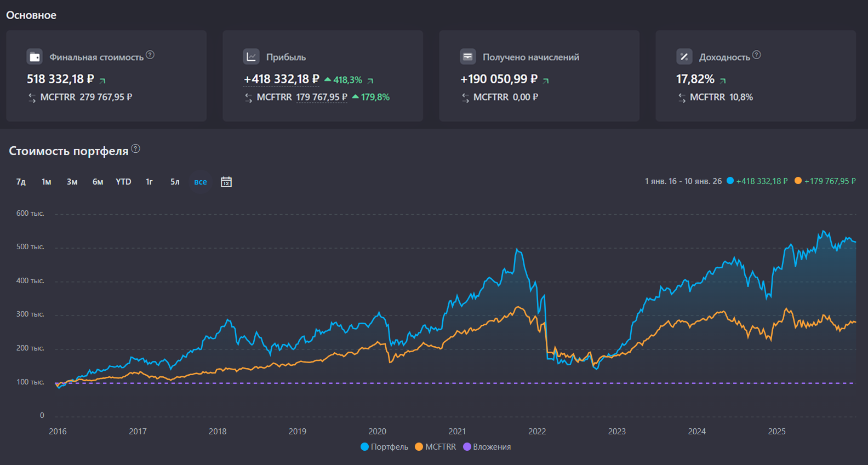This screenshot has height=465, width=868.
Task: Click the chart icon in Прибыль card
Action: (251, 57)
